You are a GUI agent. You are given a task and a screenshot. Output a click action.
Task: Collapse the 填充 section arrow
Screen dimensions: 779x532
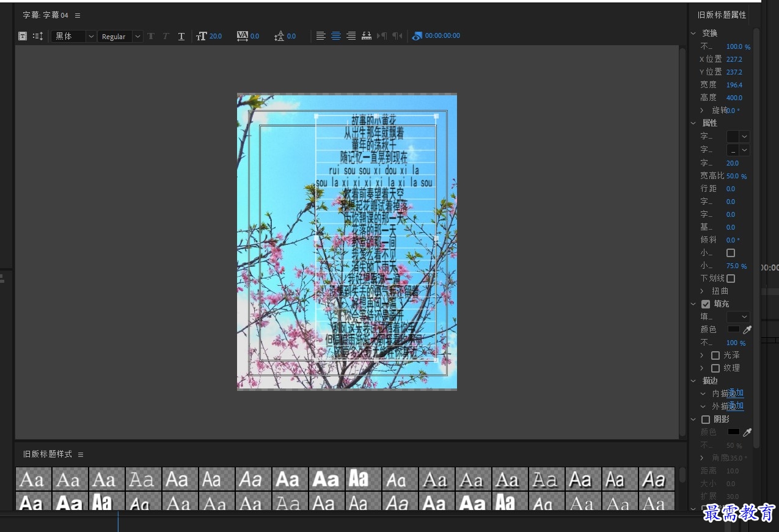[x=693, y=304]
